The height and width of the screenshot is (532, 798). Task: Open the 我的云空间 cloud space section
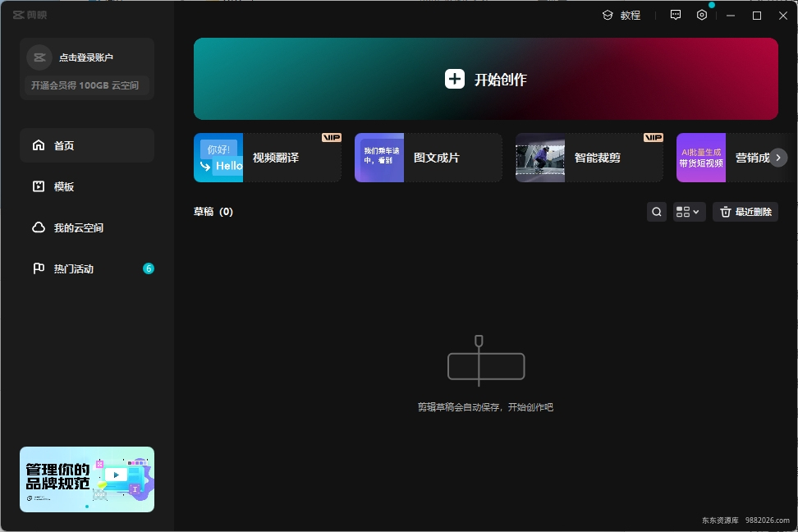[x=86, y=227]
